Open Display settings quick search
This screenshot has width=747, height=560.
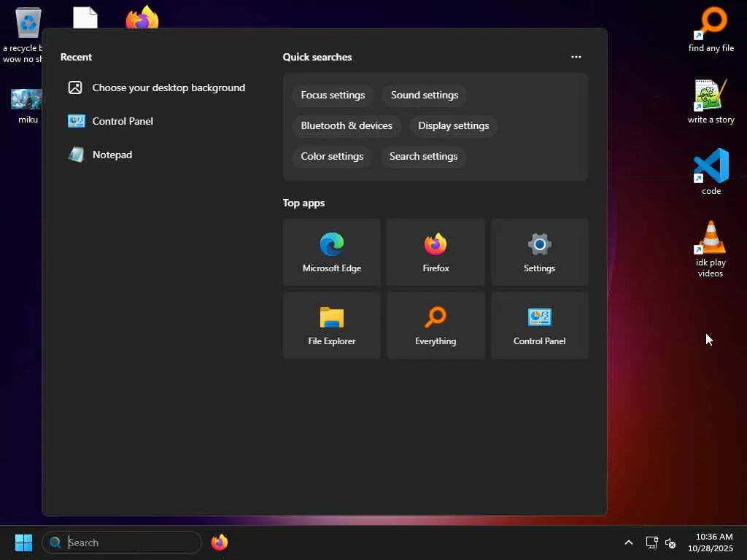[453, 125]
